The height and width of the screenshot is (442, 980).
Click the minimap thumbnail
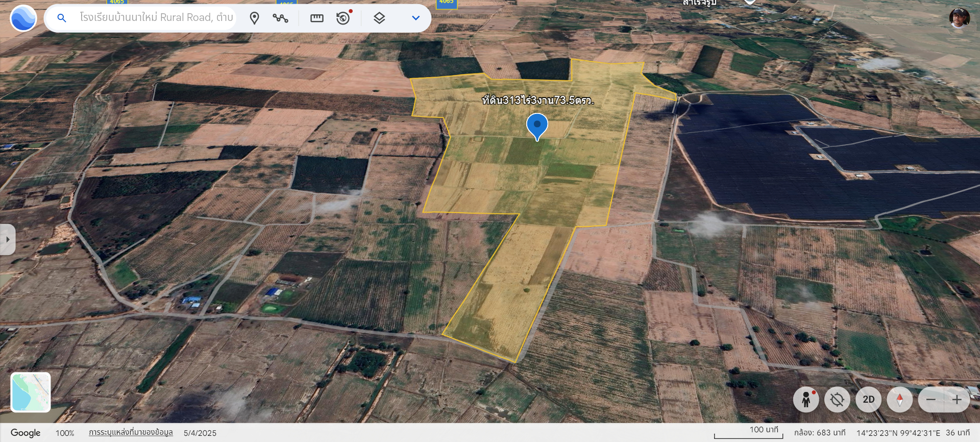click(31, 392)
